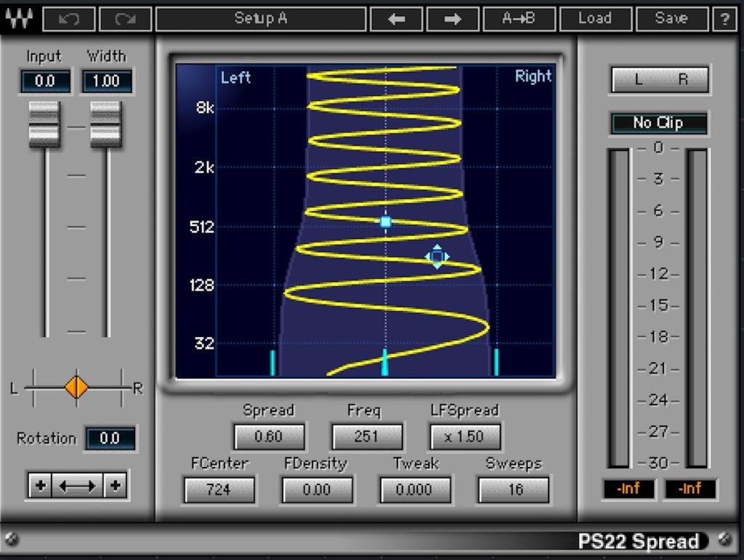Screen dimensions: 744x560
Task: Copy settings using the A→B icon
Action: click(520, 19)
